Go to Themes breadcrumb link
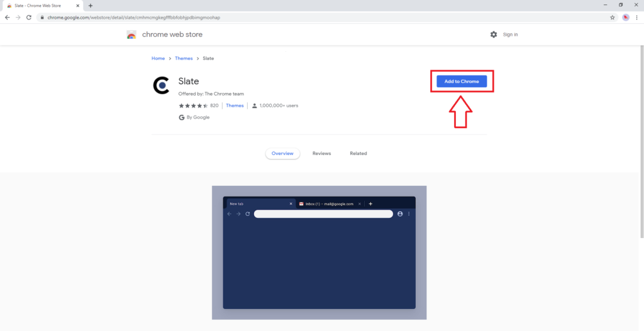The height and width of the screenshot is (331, 644). coord(184,58)
